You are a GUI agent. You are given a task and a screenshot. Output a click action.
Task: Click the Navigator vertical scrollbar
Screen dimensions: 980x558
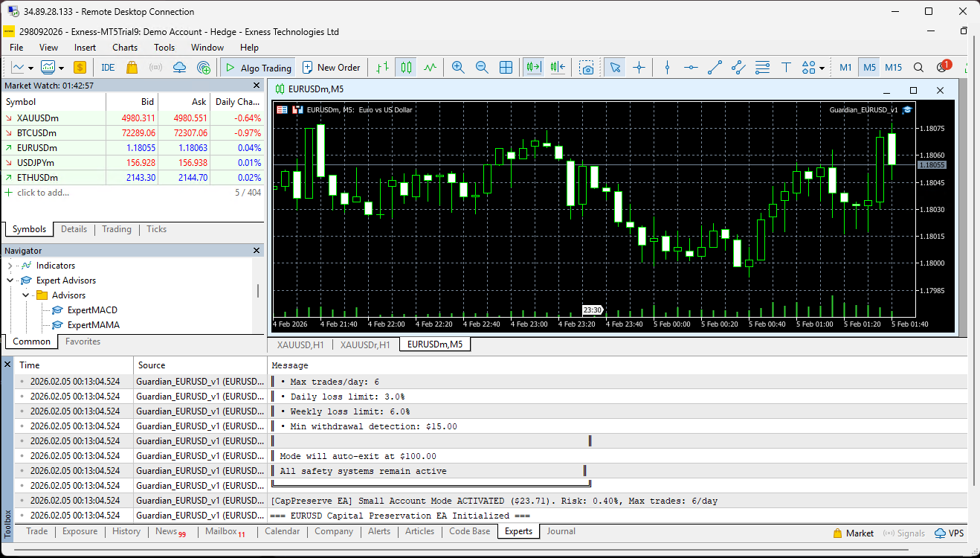click(259, 290)
